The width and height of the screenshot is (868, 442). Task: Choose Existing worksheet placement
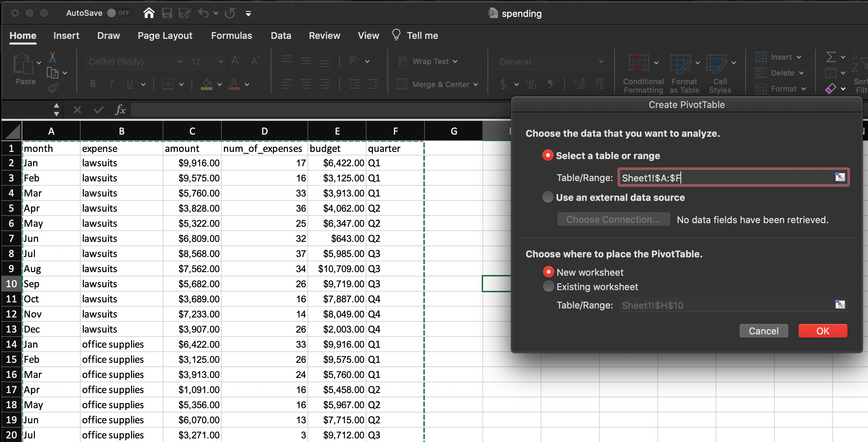click(548, 286)
